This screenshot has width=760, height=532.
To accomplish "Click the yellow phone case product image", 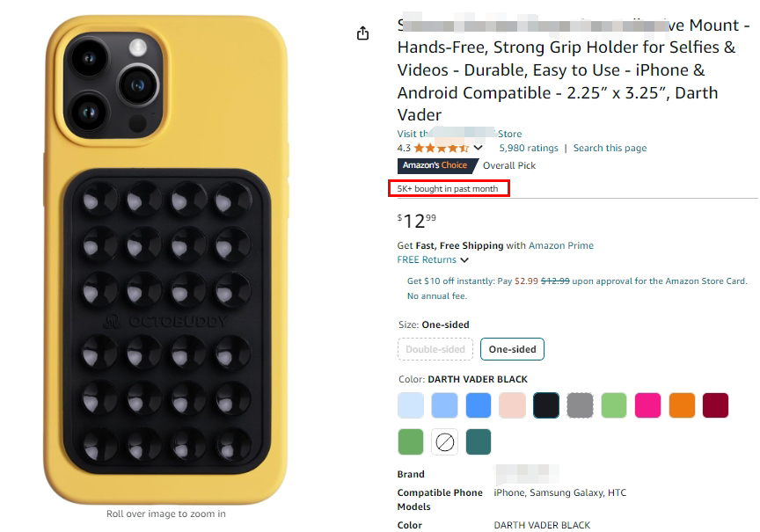I will [165, 259].
